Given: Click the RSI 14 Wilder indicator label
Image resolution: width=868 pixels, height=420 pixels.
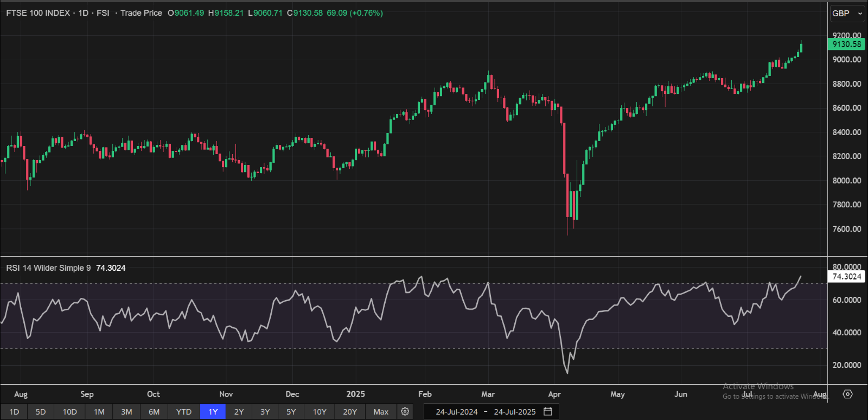Looking at the screenshot, I should coord(48,268).
